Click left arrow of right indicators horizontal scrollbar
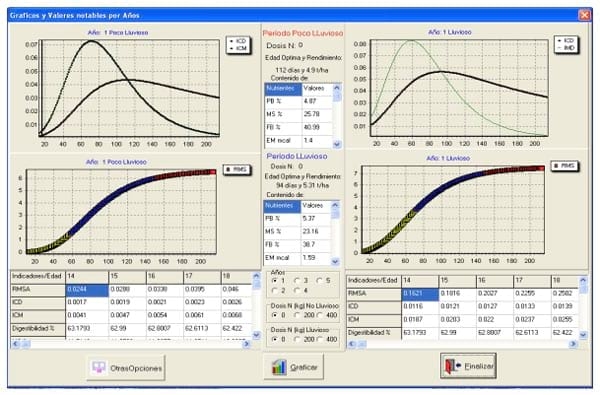Screen dimensions: 600x395 point(352,344)
